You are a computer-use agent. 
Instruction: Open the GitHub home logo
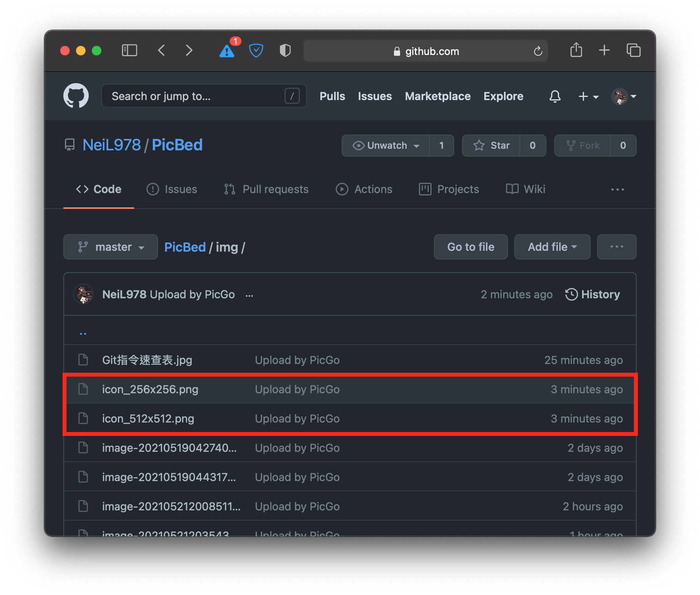click(76, 96)
